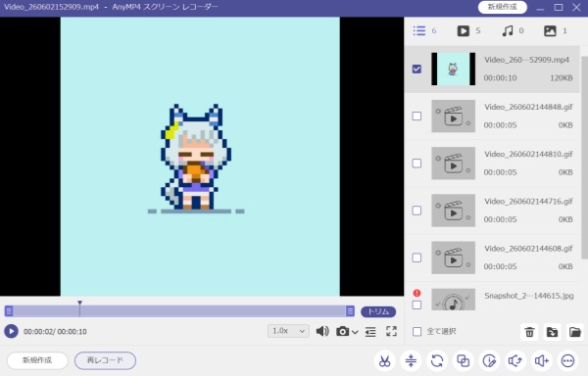Screen dimensions: 588x376
Task: Click the bottom-left 新規作成 button
Action: (37, 360)
